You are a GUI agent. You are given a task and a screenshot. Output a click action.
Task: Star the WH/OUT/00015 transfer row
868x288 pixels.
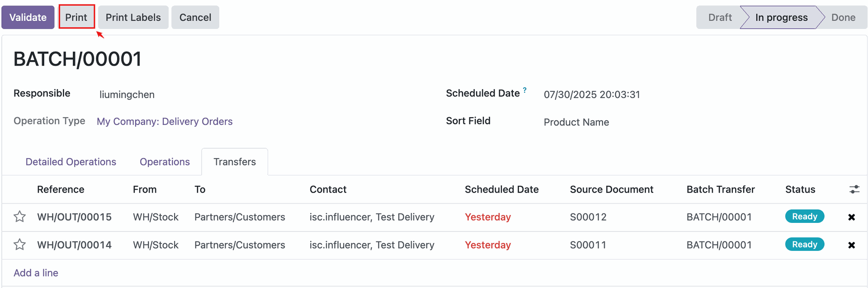tap(19, 217)
